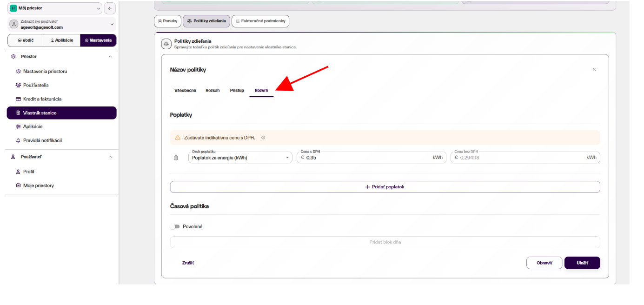644x305 pixels.
Task: Click the Cena s DPH input field
Action: (371, 158)
